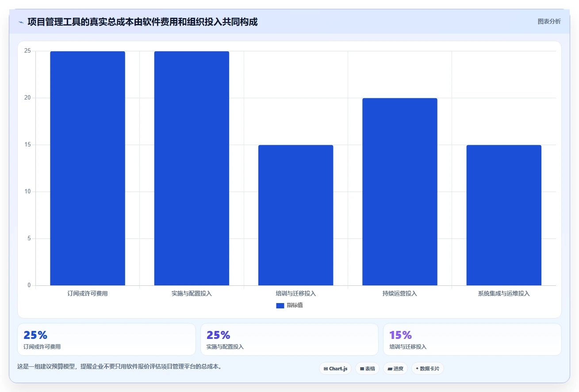Click the x-axis label 培训与迁移投入
Viewport: 579px width, 392px height.
point(296,293)
